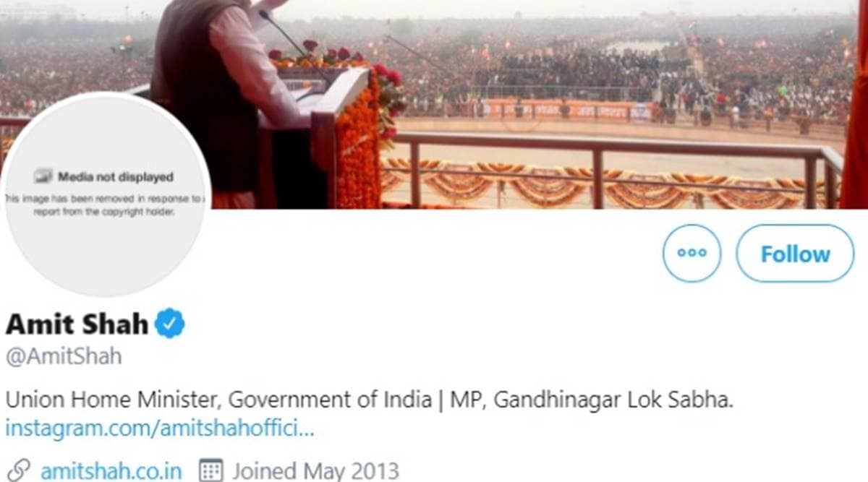This screenshot has height=482, width=868.
Task: Open the three-dot more options button
Action: tap(692, 253)
